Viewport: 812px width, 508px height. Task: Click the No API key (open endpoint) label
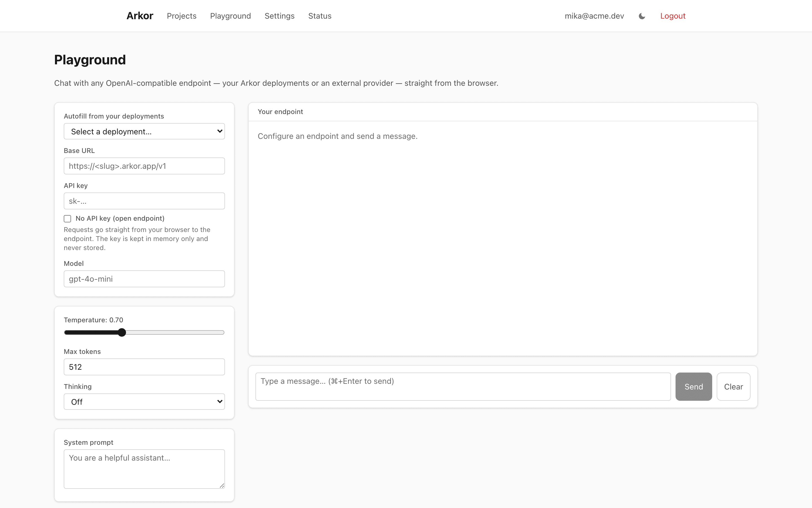[x=120, y=218]
